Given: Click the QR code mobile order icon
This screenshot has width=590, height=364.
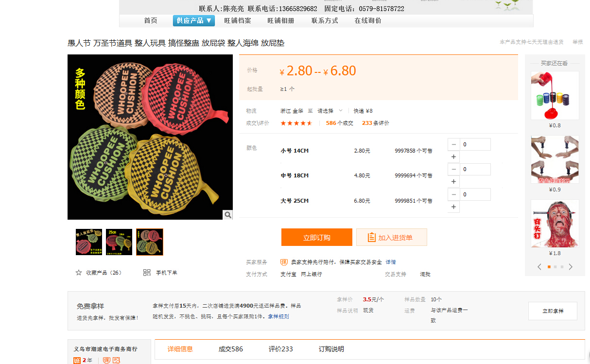Looking at the screenshot, I should coord(147,273).
